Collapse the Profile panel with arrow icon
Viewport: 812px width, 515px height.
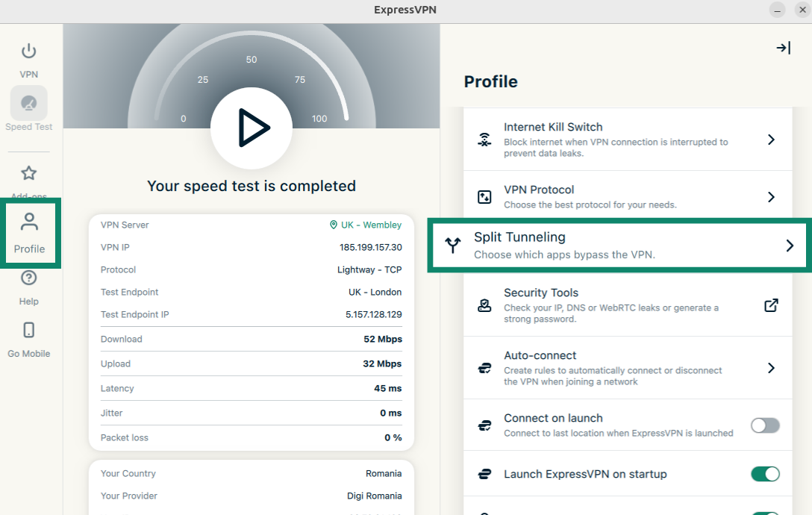pyautogui.click(x=783, y=48)
